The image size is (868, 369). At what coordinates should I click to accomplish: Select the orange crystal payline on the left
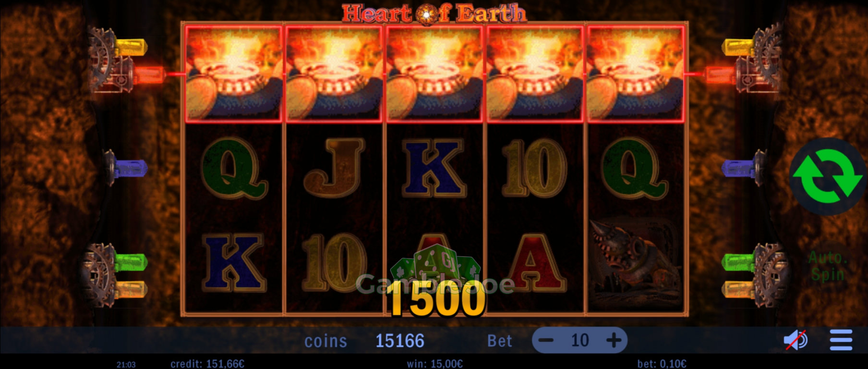(131, 290)
